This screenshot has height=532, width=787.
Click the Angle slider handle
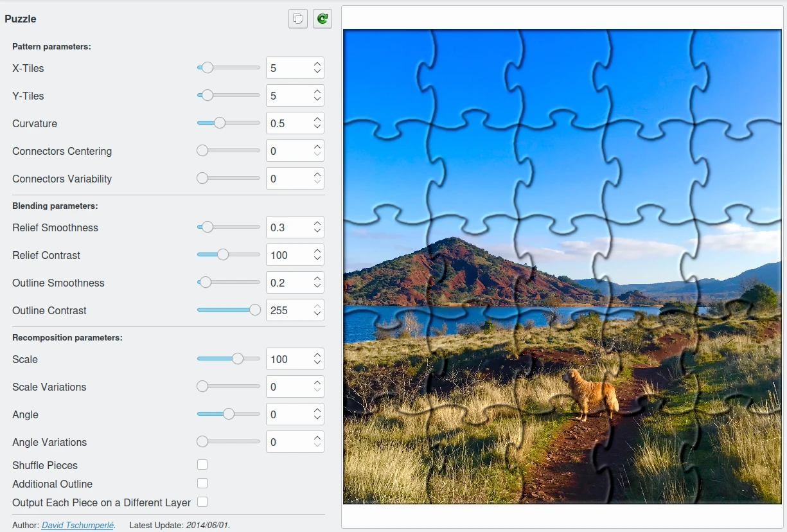pyautogui.click(x=229, y=414)
